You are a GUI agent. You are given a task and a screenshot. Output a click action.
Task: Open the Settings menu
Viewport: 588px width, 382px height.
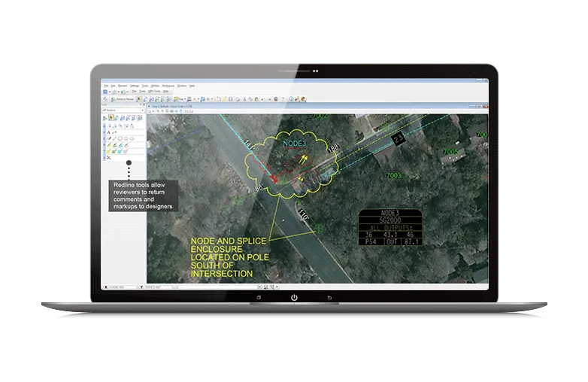(x=134, y=86)
